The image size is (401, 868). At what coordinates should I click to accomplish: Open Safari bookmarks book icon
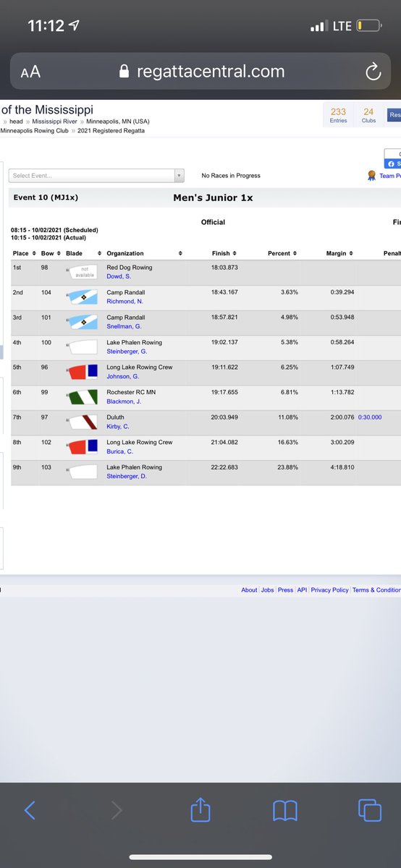(285, 810)
